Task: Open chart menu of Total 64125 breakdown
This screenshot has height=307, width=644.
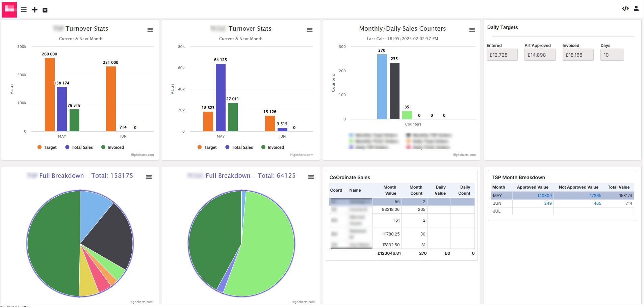Action: pyautogui.click(x=311, y=177)
